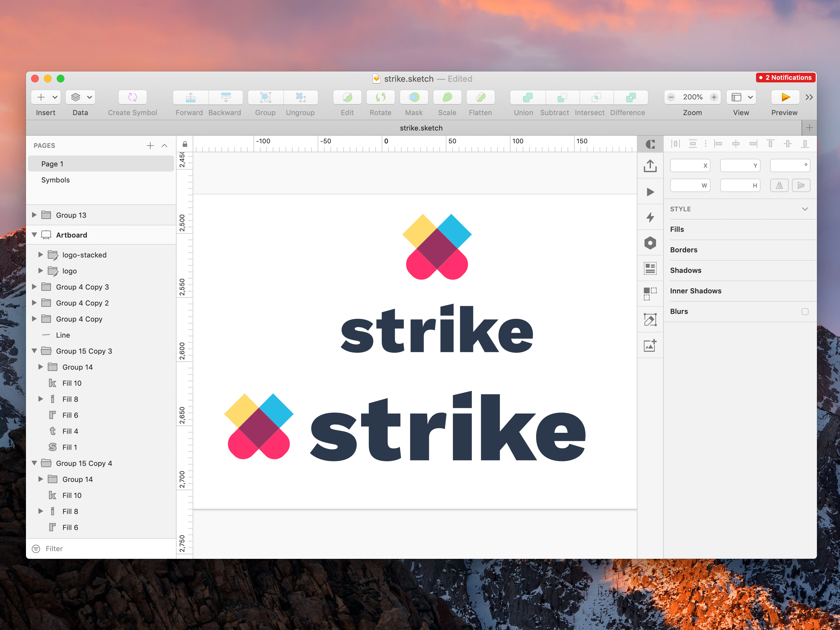Select the logo-stacked layer
The width and height of the screenshot is (840, 630).
pyautogui.click(x=84, y=255)
